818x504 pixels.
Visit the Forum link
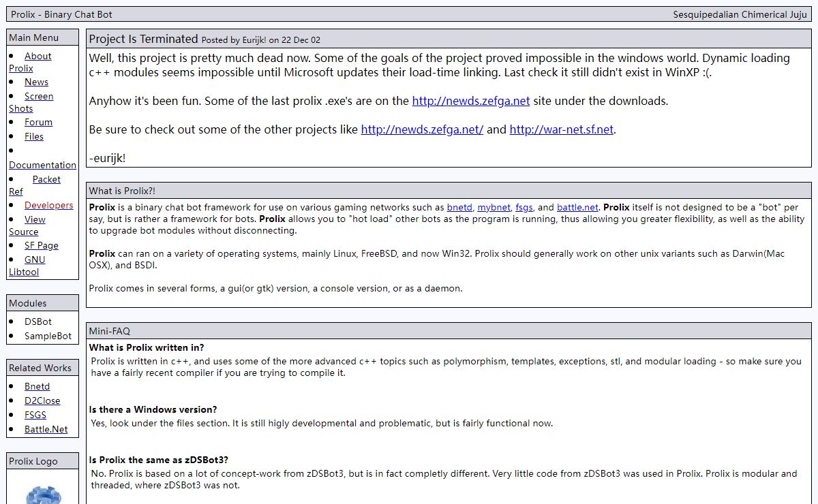click(38, 122)
